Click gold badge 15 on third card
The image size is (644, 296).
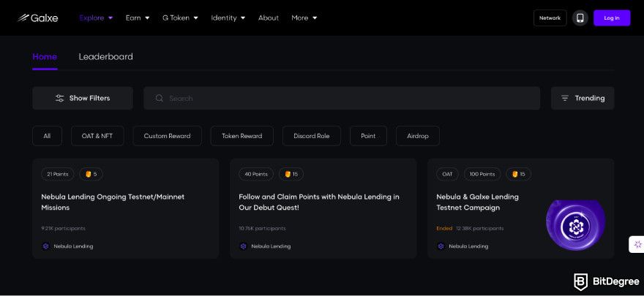coord(518,174)
